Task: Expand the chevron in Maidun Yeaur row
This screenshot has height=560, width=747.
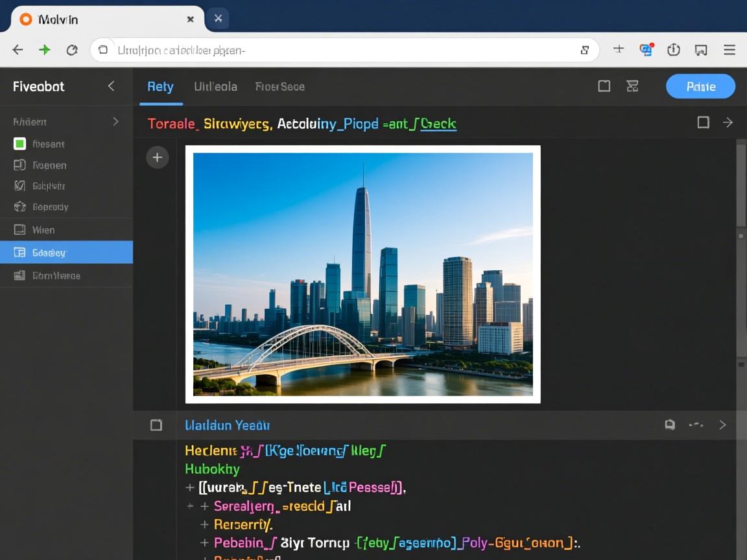Action: (x=722, y=425)
